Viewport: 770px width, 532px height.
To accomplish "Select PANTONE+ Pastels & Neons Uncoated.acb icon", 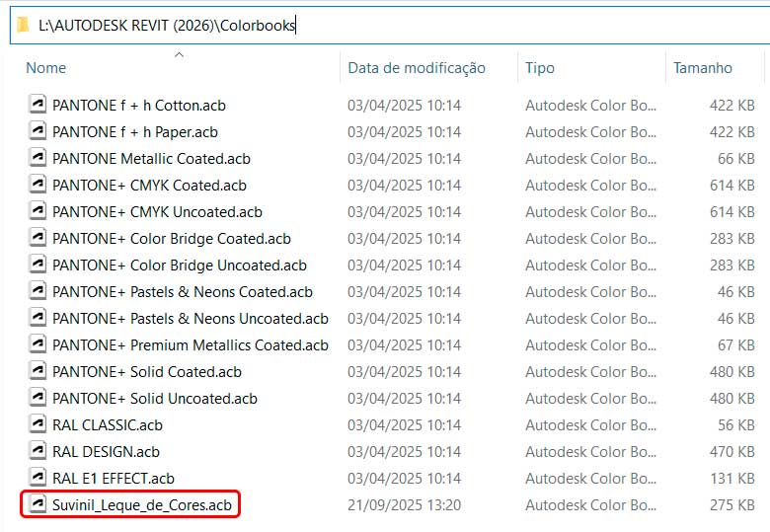I will [38, 318].
